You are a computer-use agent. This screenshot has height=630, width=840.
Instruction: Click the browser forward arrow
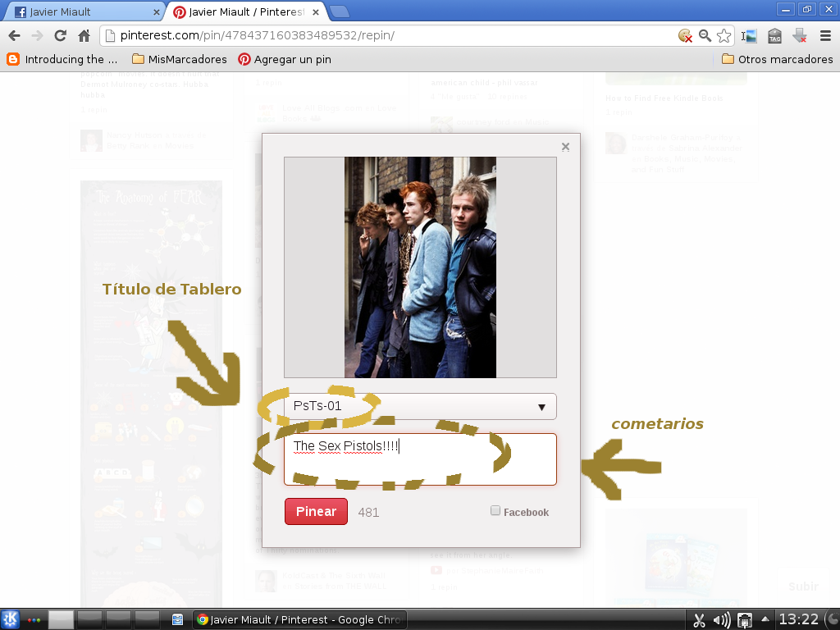point(38,35)
